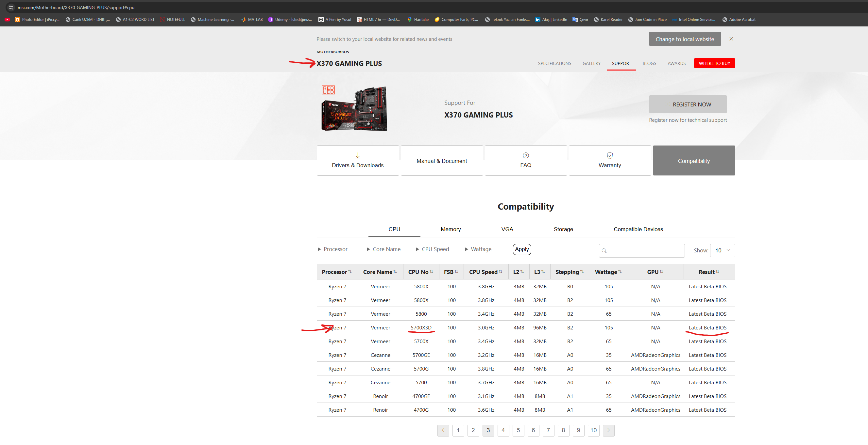Click the X370 motherboard product thumbnail
This screenshot has width=868, height=445.
click(x=354, y=108)
